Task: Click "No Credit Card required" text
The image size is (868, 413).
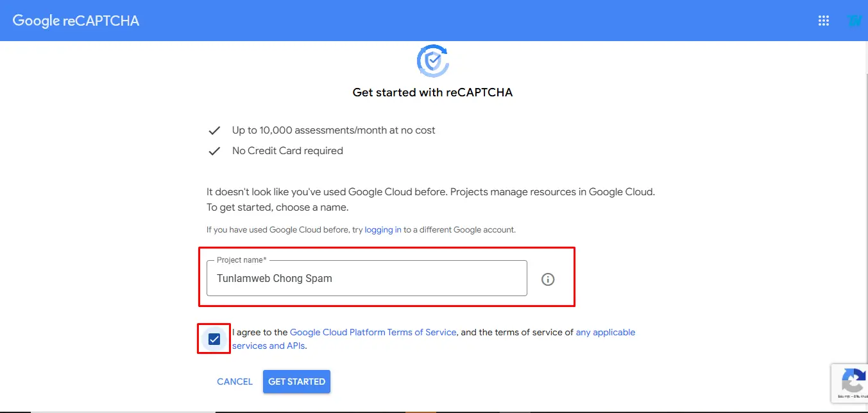Action: coord(287,151)
